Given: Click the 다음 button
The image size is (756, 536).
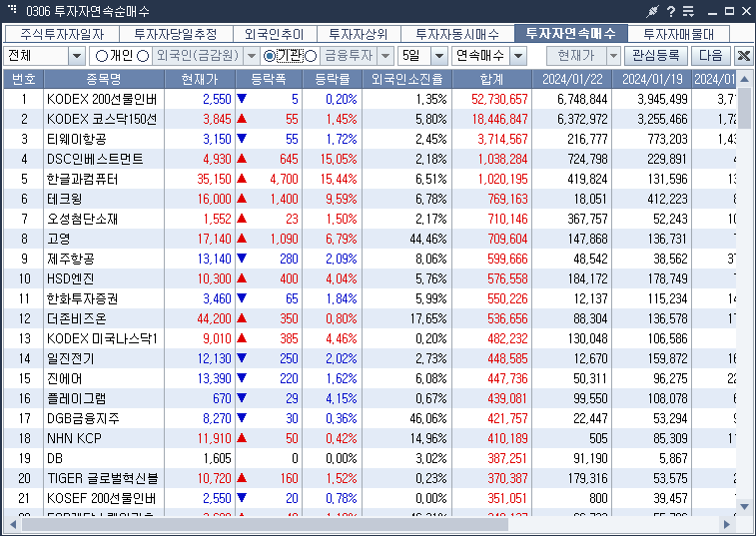Looking at the screenshot, I should tap(711, 56).
